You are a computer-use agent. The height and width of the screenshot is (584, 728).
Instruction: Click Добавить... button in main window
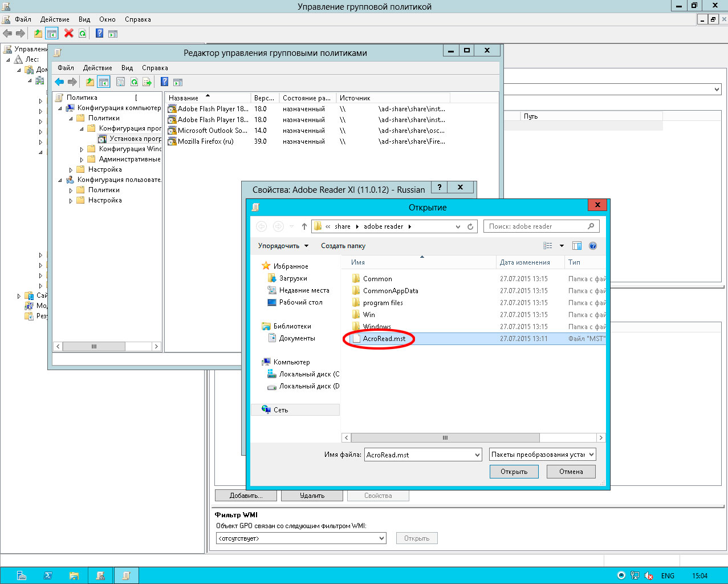point(246,496)
